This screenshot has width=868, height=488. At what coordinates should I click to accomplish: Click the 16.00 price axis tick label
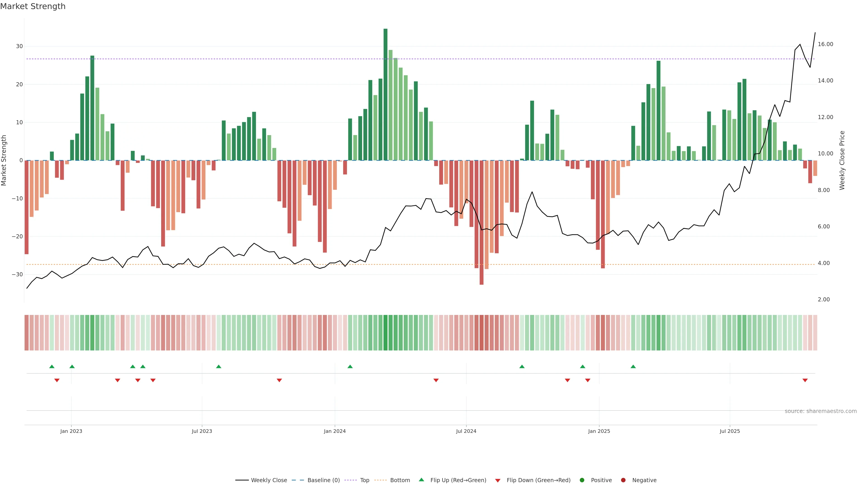pos(825,44)
